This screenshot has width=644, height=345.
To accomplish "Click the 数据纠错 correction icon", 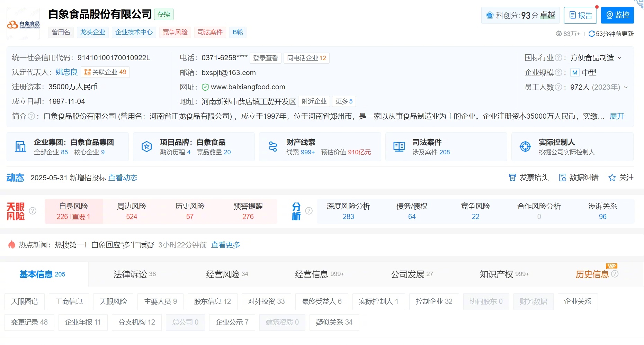I will (562, 178).
